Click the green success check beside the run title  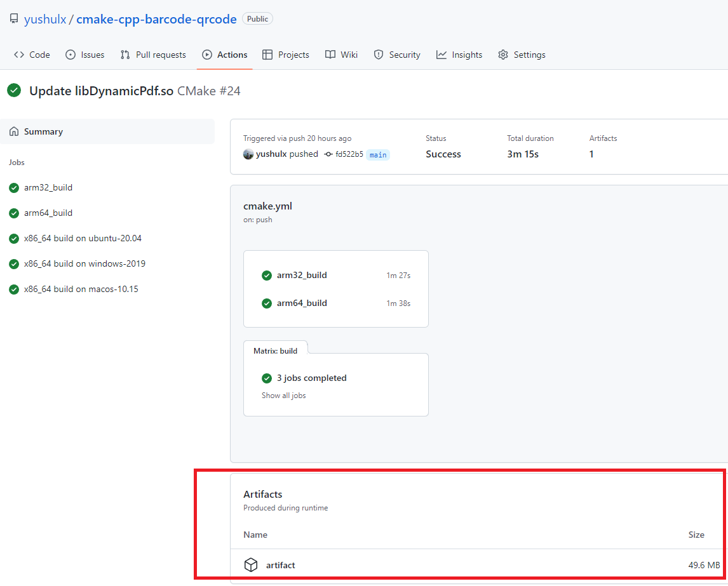coord(14,91)
